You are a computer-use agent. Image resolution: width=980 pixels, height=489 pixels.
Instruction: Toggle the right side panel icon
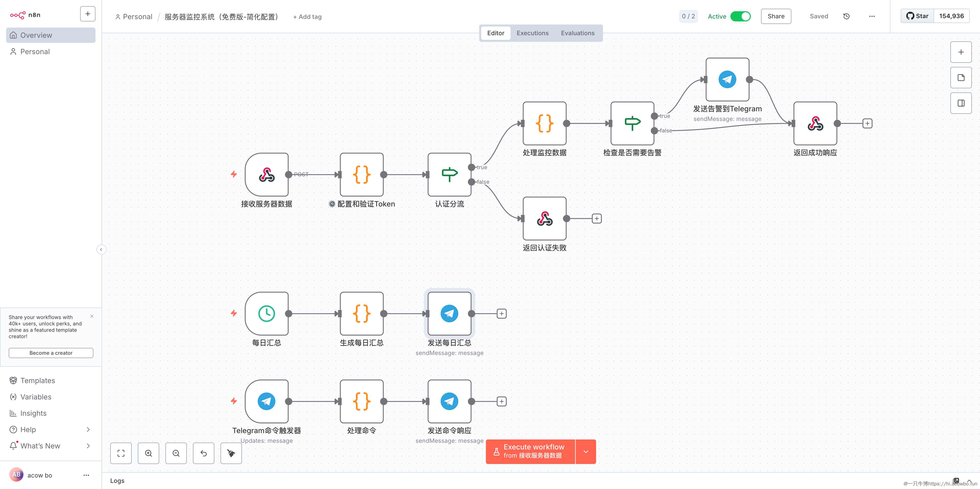point(961,103)
